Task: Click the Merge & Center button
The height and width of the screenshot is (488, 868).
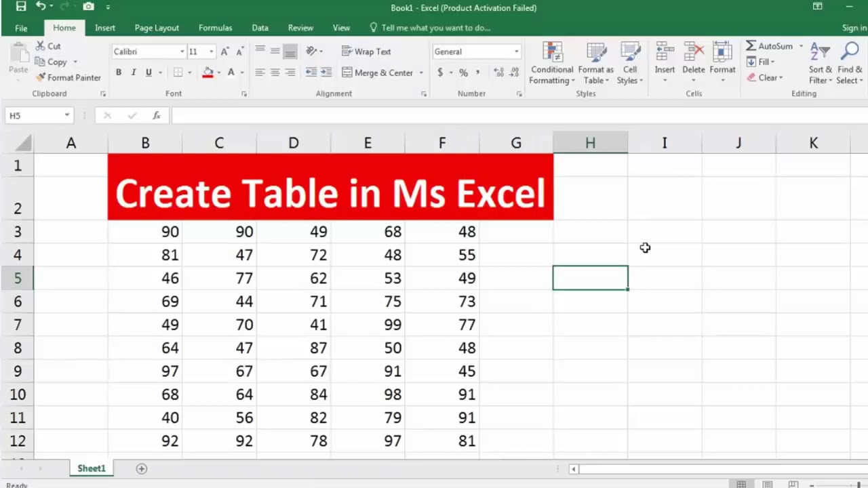Action: (x=378, y=73)
